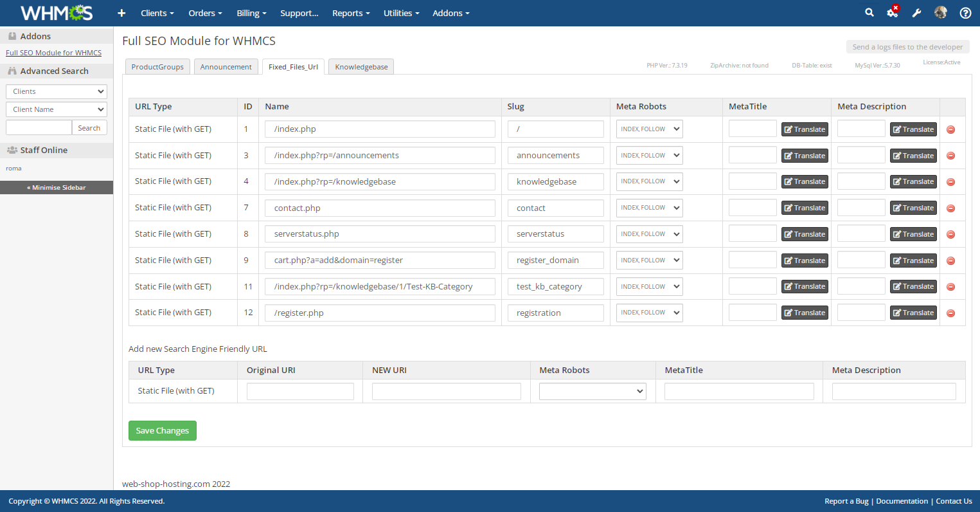Delete the serverstatus.php row
The image size is (980, 512).
tap(951, 235)
